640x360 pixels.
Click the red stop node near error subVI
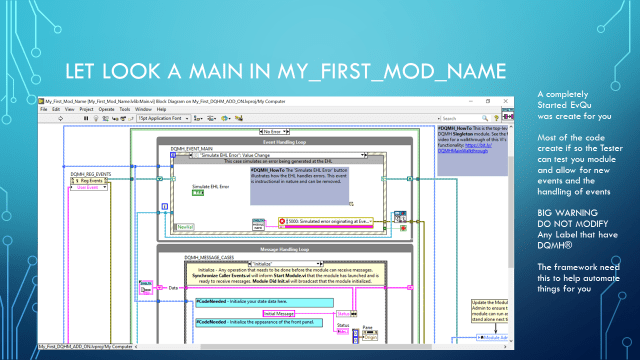click(x=403, y=228)
